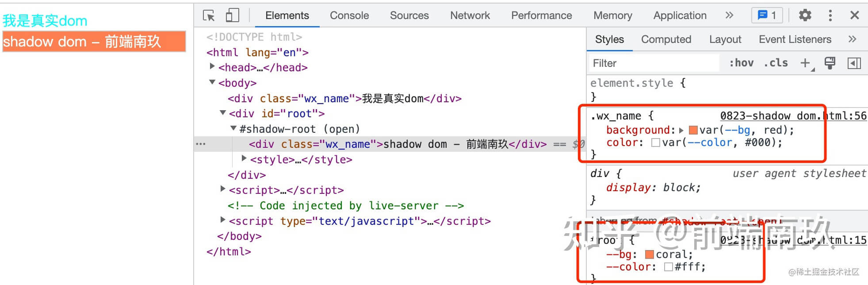This screenshot has width=868, height=285.
Task: Open the Sources tab
Action: (x=409, y=15)
